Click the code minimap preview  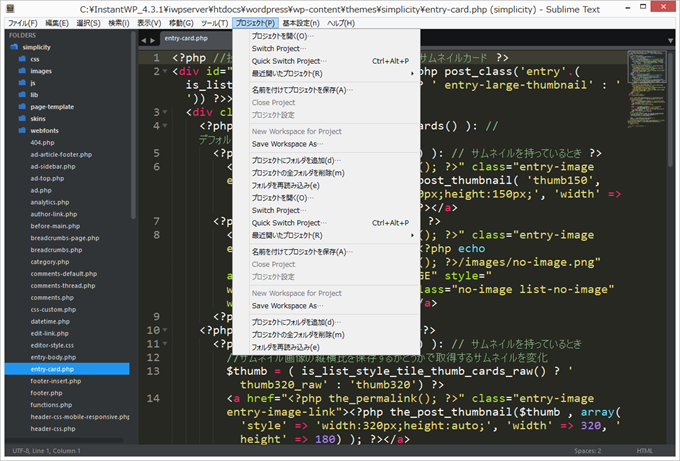(647, 89)
